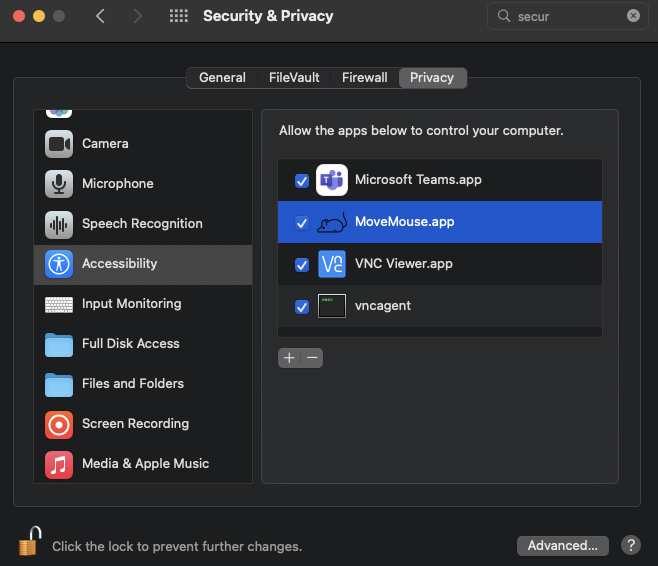Click the 'Click the lock to prevent further changes' text
This screenshot has height=566, width=658.
coord(177,546)
